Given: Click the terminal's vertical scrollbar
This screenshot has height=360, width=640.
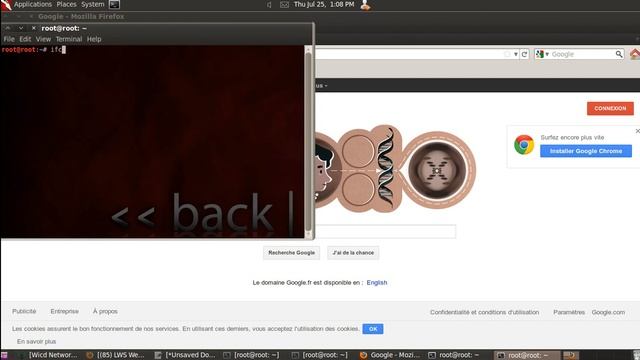Looking at the screenshot, I should 309,142.
